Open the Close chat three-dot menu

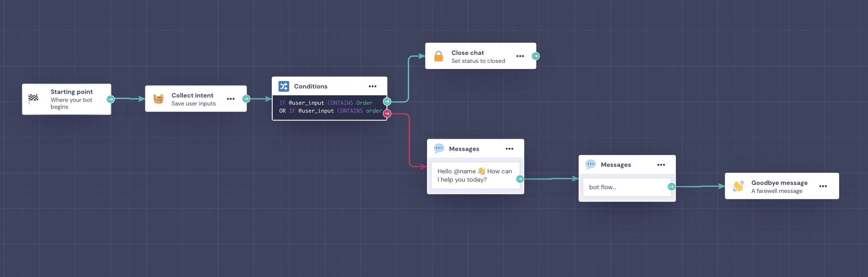520,56
